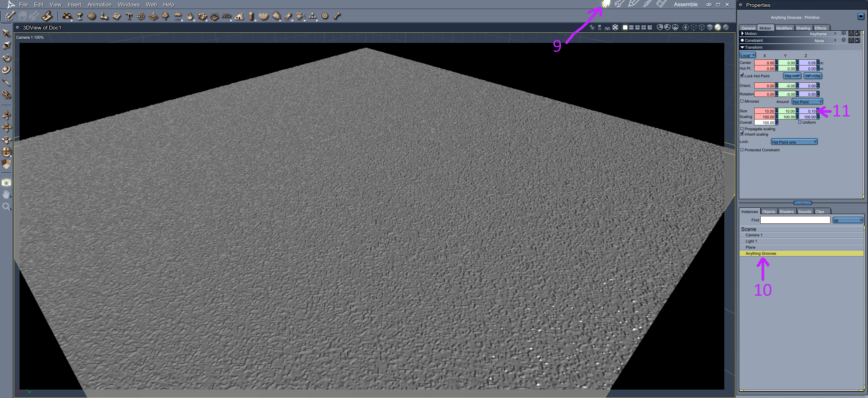Screen dimensions: 868x398
Task: Insert a cloud object from toolbar
Action: pyautogui.click(x=178, y=16)
